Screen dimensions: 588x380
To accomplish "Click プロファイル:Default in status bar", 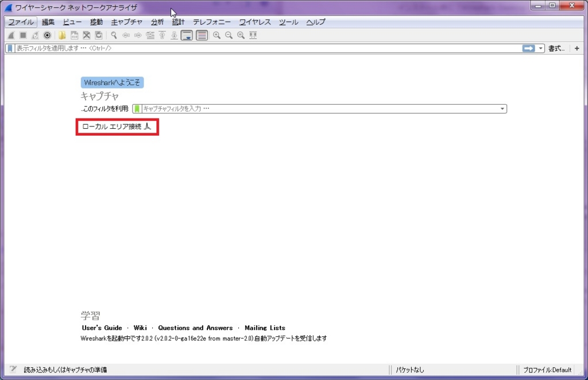I will coord(547,370).
